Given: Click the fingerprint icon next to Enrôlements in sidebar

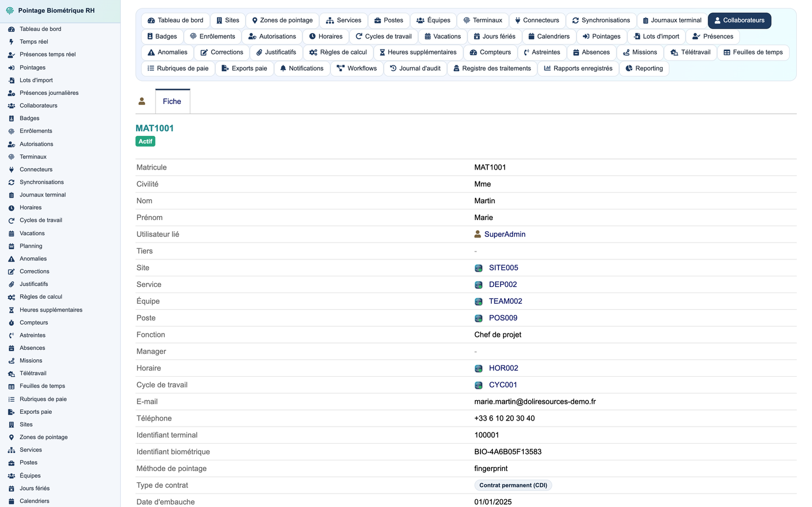Looking at the screenshot, I should pyautogui.click(x=11, y=131).
